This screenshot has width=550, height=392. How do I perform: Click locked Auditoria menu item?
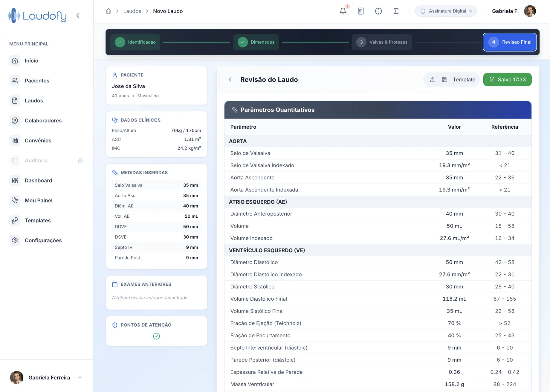[46, 161]
